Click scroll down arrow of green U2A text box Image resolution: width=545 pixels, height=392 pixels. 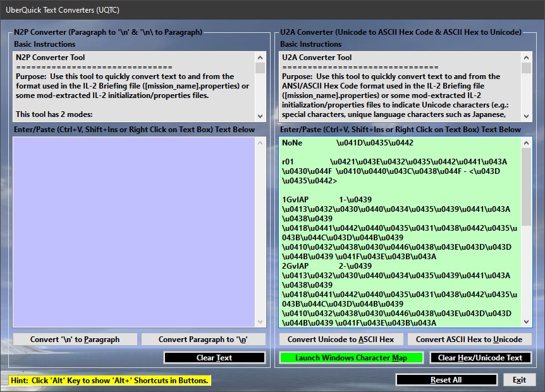[526, 322]
